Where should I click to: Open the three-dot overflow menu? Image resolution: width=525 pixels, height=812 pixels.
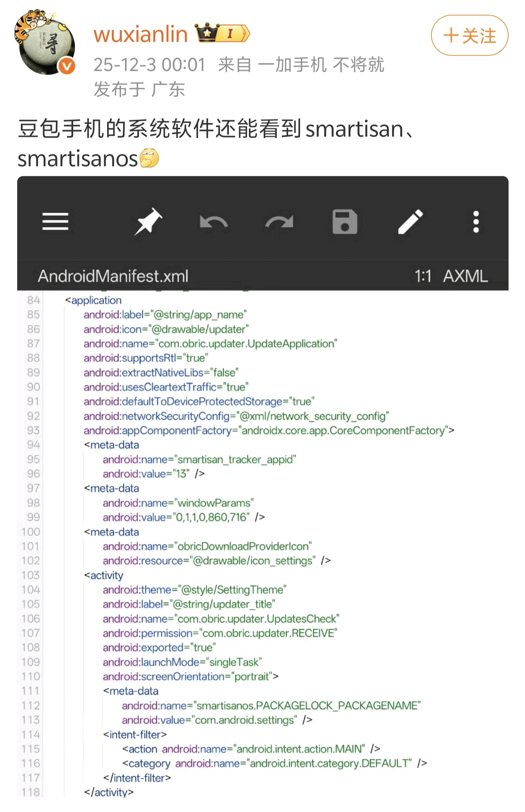pyautogui.click(x=476, y=222)
